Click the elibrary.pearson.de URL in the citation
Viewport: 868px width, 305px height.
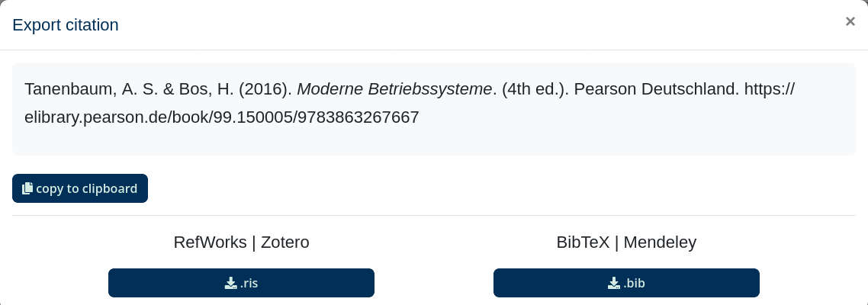tap(222, 118)
